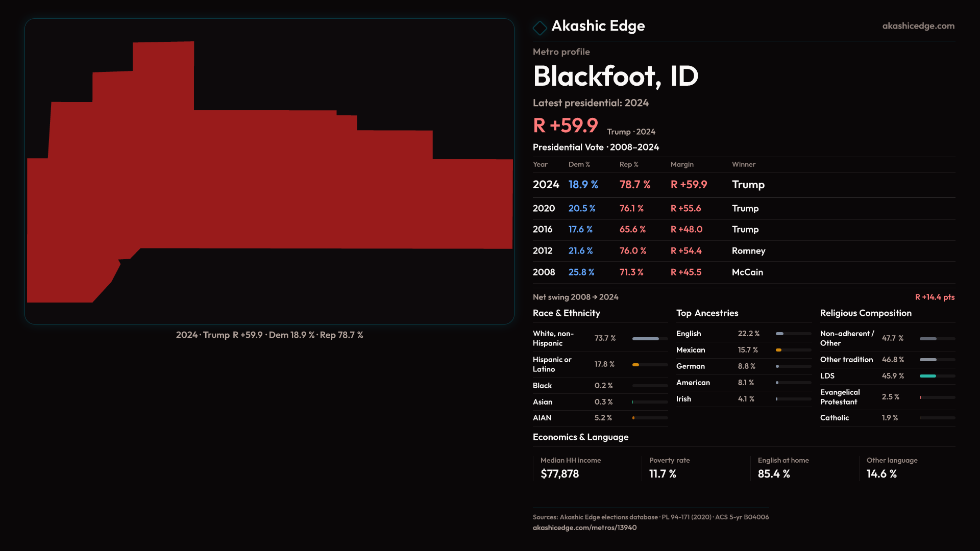Click the Poverty rate stat card
The width and height of the screenshot is (980, 551).
pos(669,468)
